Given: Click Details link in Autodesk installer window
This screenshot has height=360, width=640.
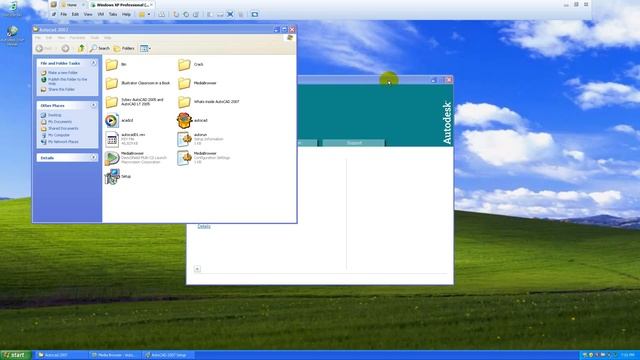Looking at the screenshot, I should coord(204,226).
